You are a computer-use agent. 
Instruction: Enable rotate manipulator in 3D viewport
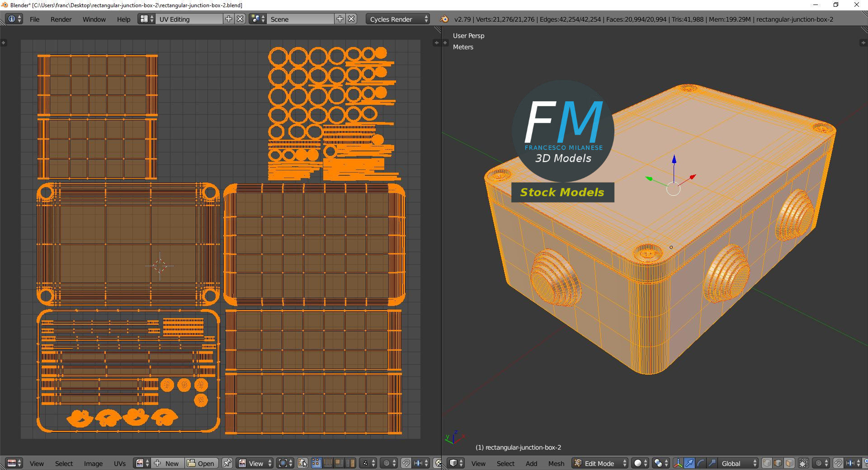(x=700, y=463)
